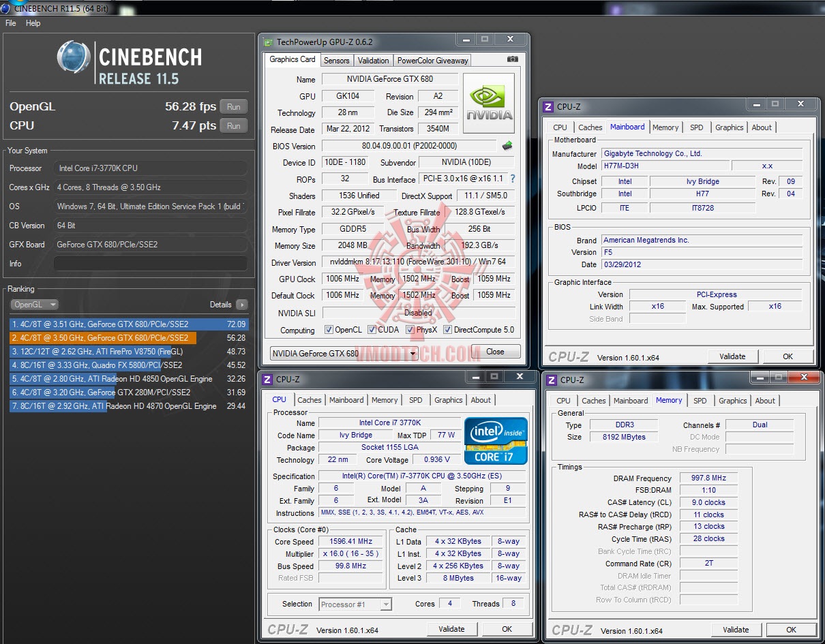Click the GFX Board field in Cinebench

point(150,245)
